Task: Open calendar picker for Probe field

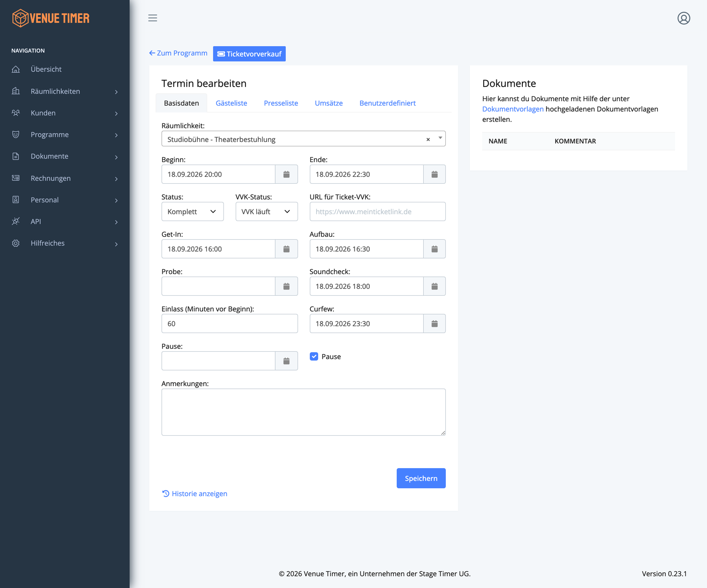Action: (286, 286)
